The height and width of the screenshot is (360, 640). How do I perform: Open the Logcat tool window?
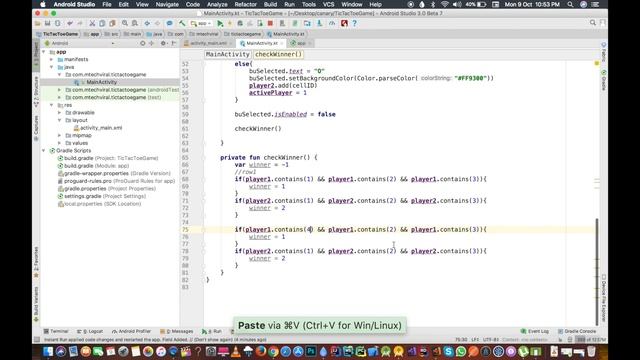pyautogui.click(x=90, y=331)
